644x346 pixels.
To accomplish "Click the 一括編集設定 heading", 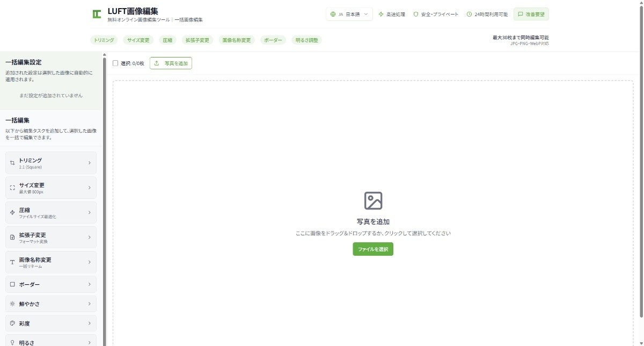I will (24, 62).
